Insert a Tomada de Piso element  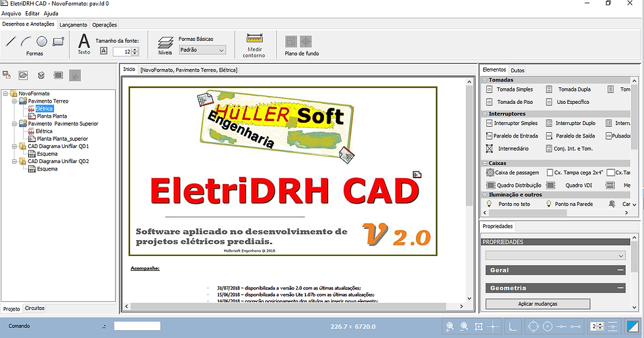(x=510, y=102)
